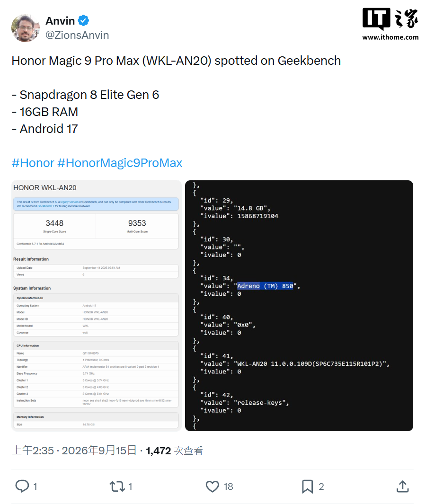Bookmark this tweet
This screenshot has height=504, width=425.
(307, 486)
